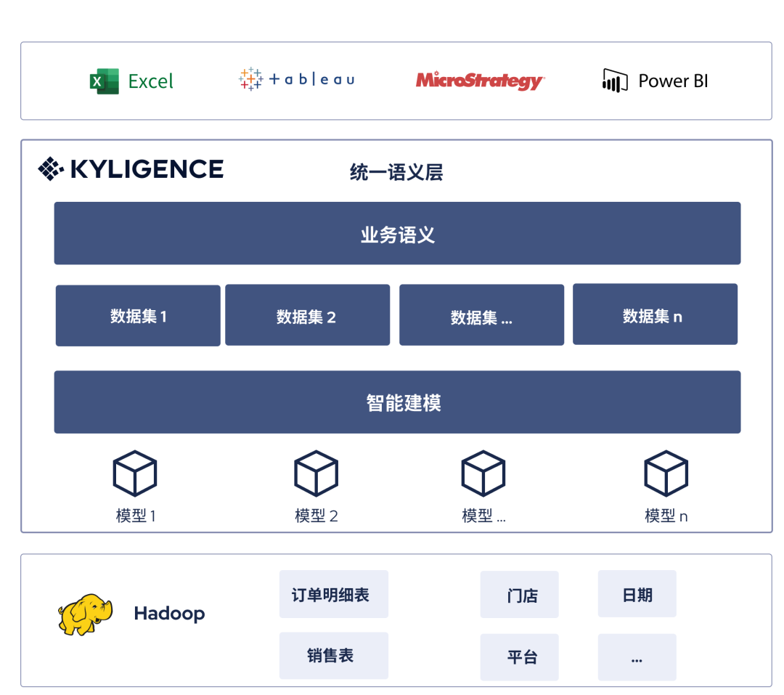The image size is (784, 695).
Task: Click the 智能建模 block
Action: pyautogui.click(x=398, y=402)
